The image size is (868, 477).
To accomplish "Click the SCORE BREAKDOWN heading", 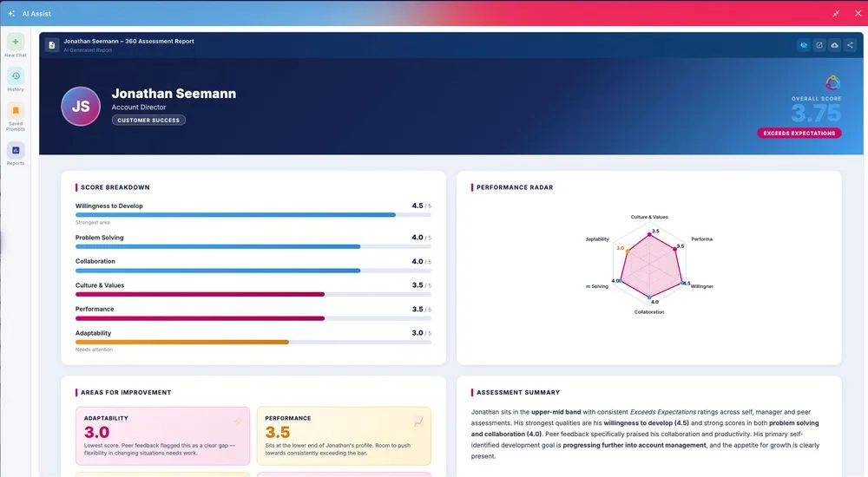I will 115,187.
